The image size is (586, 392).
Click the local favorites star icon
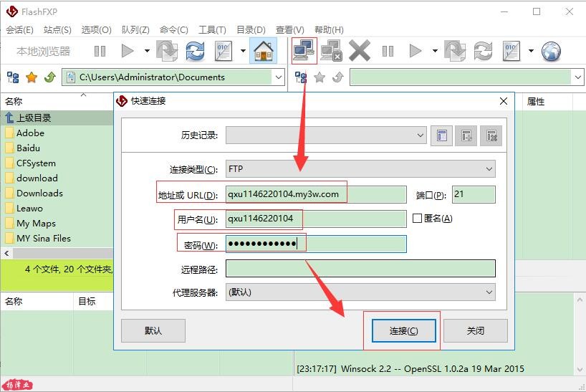[x=32, y=77]
